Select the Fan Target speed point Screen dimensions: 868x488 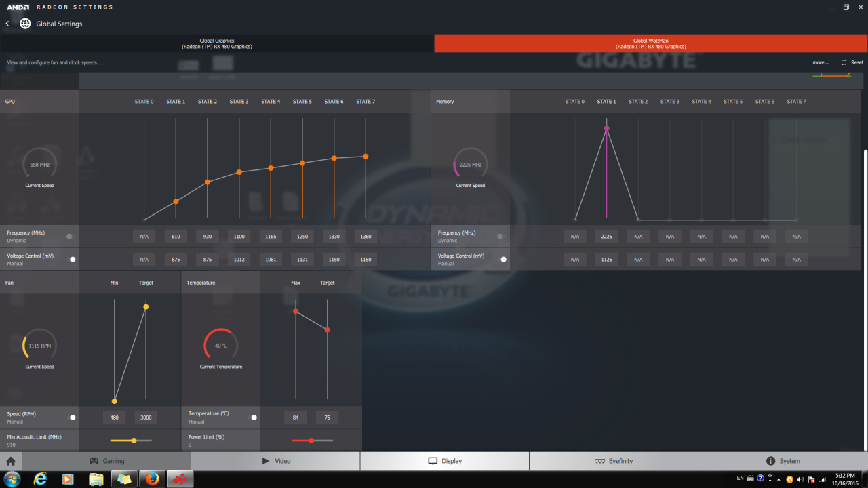[x=146, y=307]
